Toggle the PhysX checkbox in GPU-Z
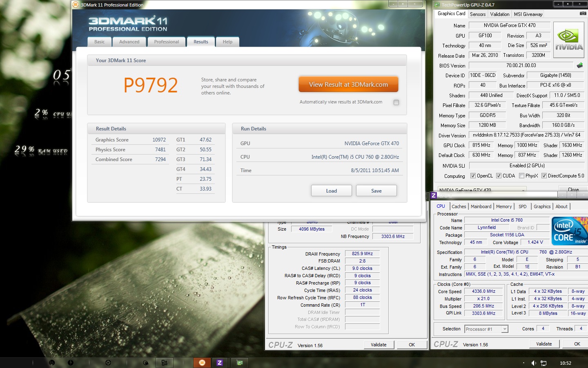This screenshot has width=588, height=368. [x=521, y=176]
